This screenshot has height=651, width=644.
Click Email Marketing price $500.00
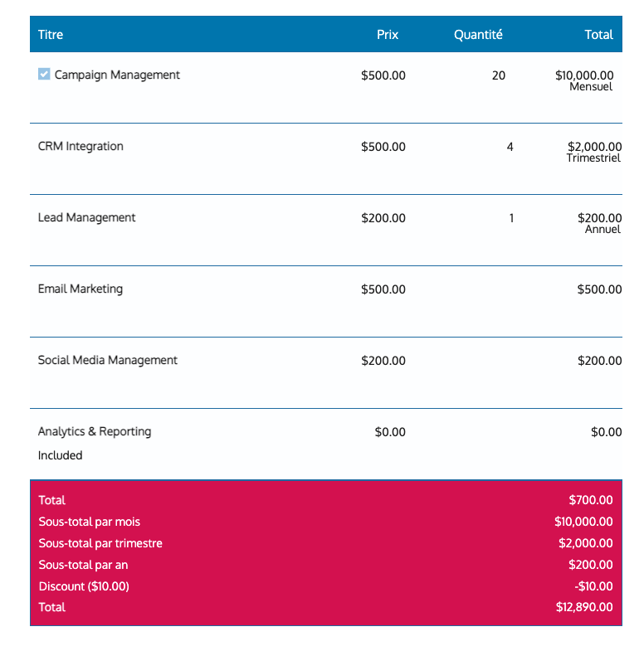[x=383, y=289]
